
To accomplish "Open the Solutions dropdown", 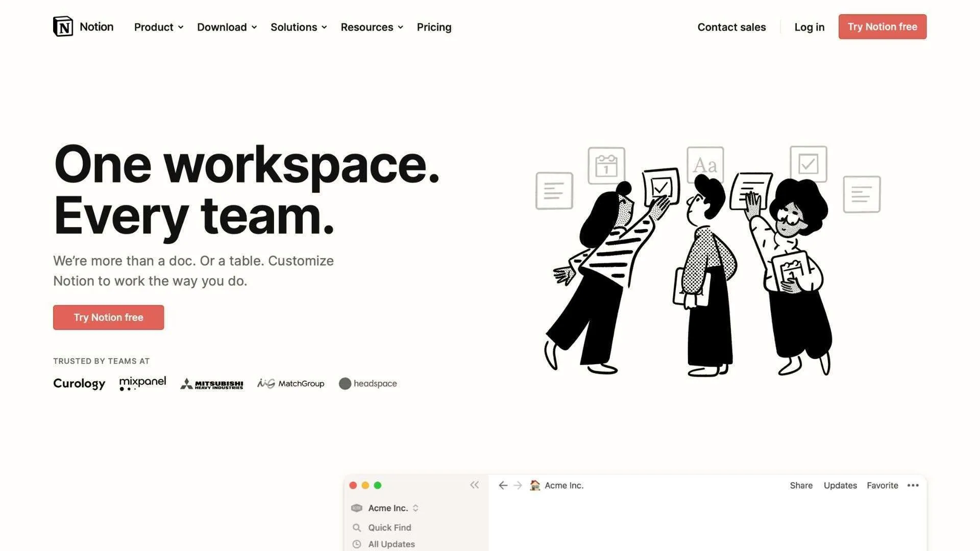I will point(299,27).
